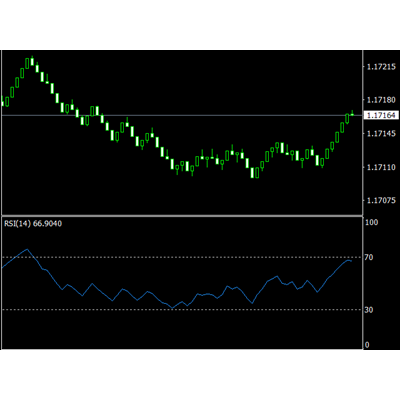Select the RSI 30 oversold level label

pyautogui.click(x=369, y=310)
